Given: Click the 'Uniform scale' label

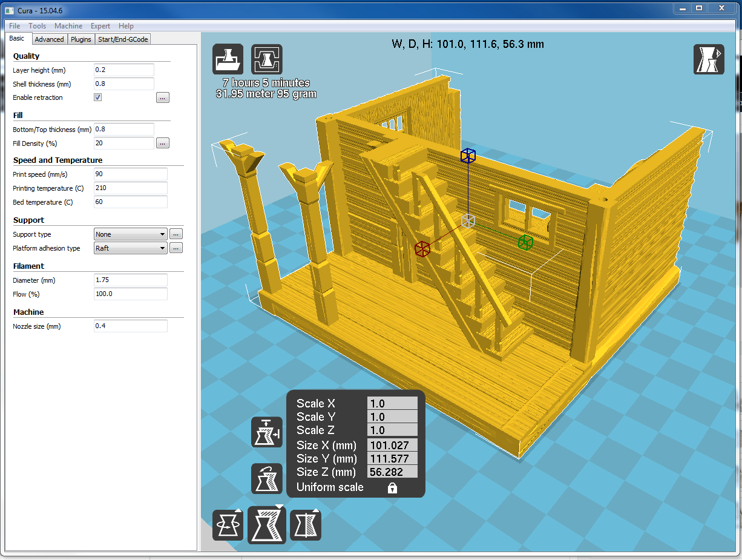Looking at the screenshot, I should click(x=330, y=487).
